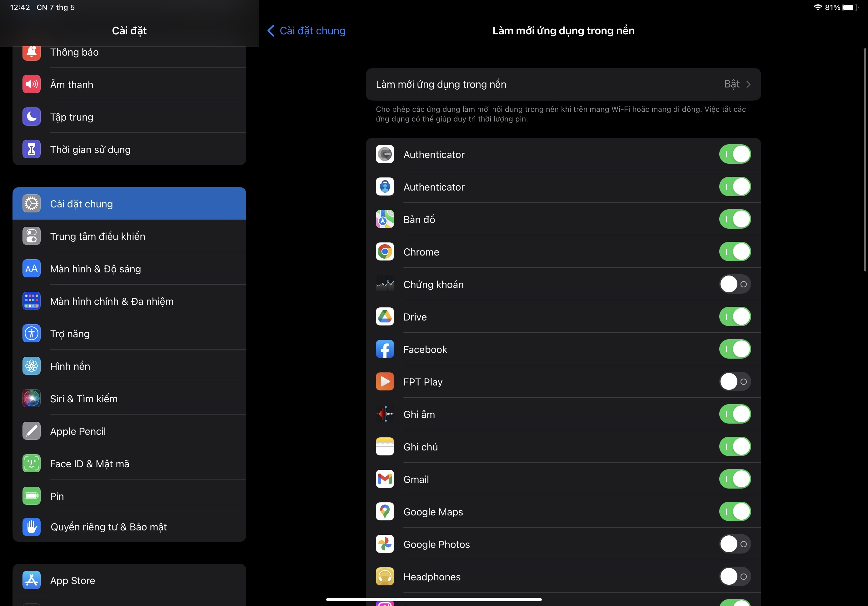Tap the Gmail app icon
Screen dimensions: 868x606
(385, 479)
